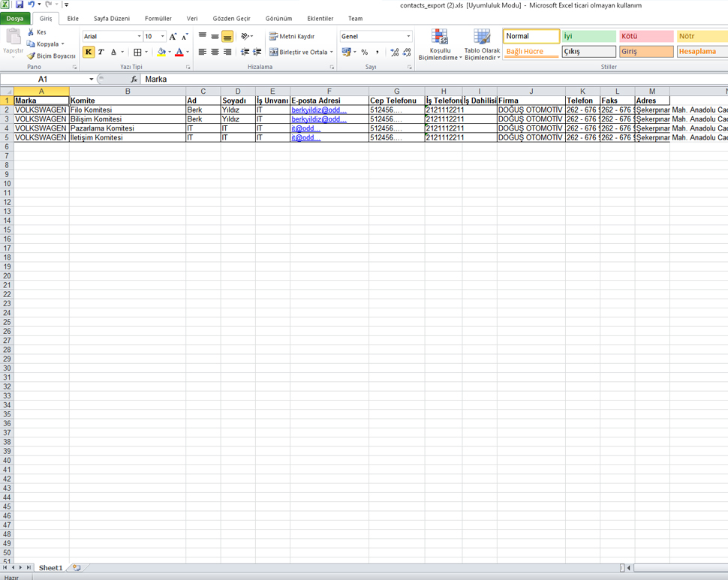Expand the Genel number format dropdown

tap(408, 36)
